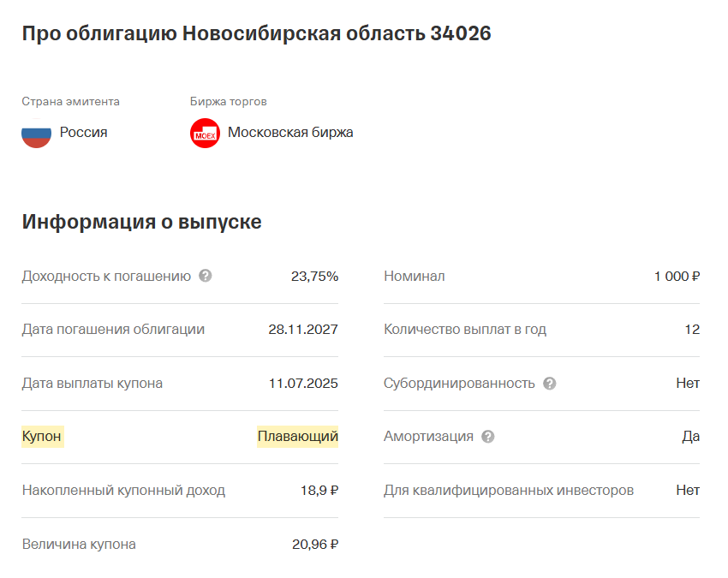Click the Накопленный купонный доход label
Screen dimensions: 728x578
click(x=123, y=491)
